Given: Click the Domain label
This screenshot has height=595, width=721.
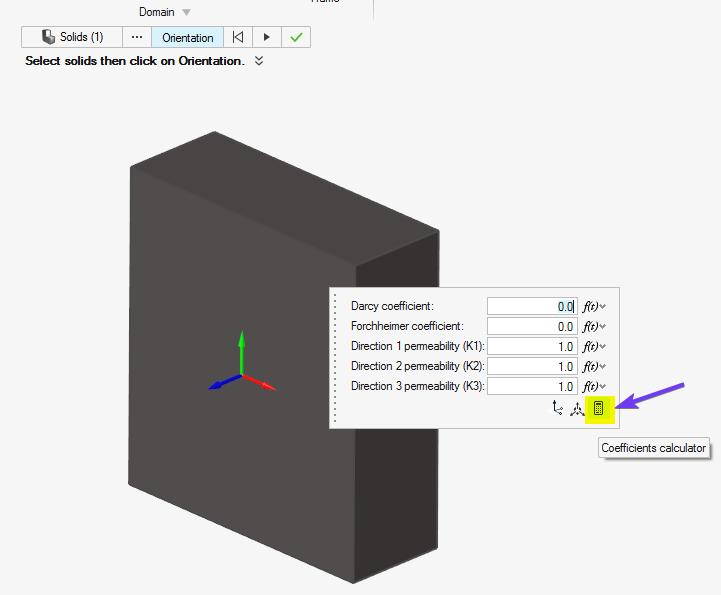Looking at the screenshot, I should pos(156,12).
